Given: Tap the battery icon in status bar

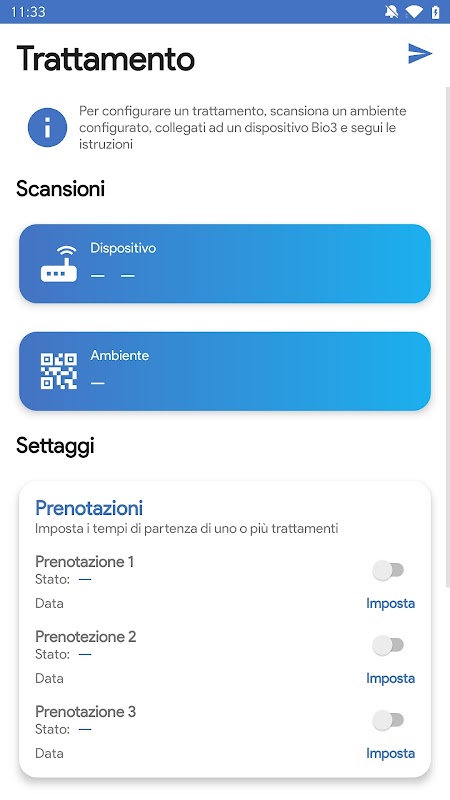Looking at the screenshot, I should (435, 12).
